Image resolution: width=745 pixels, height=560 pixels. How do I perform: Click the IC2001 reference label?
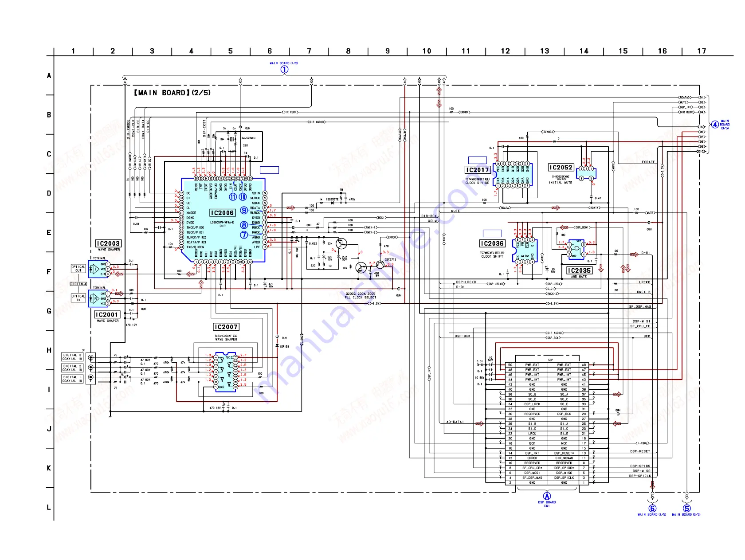click(x=107, y=314)
